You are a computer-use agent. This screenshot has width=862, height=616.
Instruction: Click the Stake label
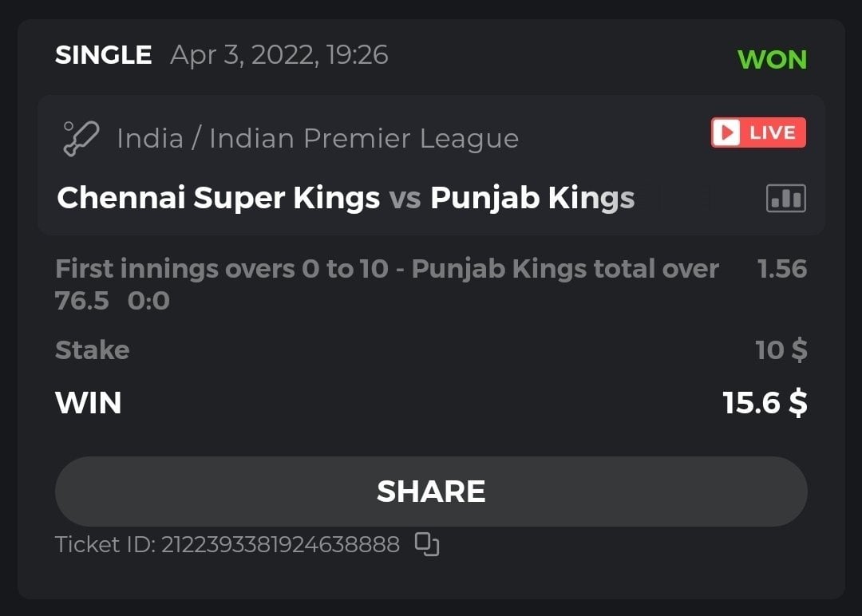pos(92,349)
